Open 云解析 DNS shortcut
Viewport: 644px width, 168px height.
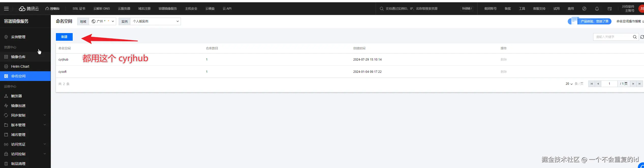pos(102,9)
